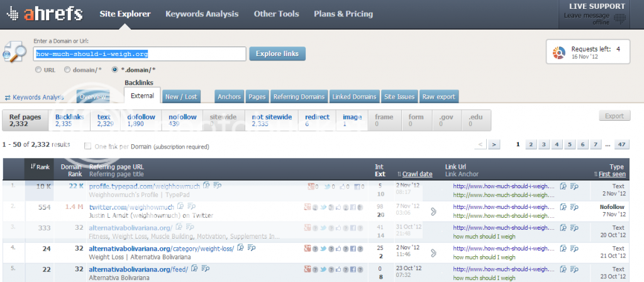Sort results by Crawl date
Image resolution: width=644 pixels, height=282 pixels.
pos(416,174)
